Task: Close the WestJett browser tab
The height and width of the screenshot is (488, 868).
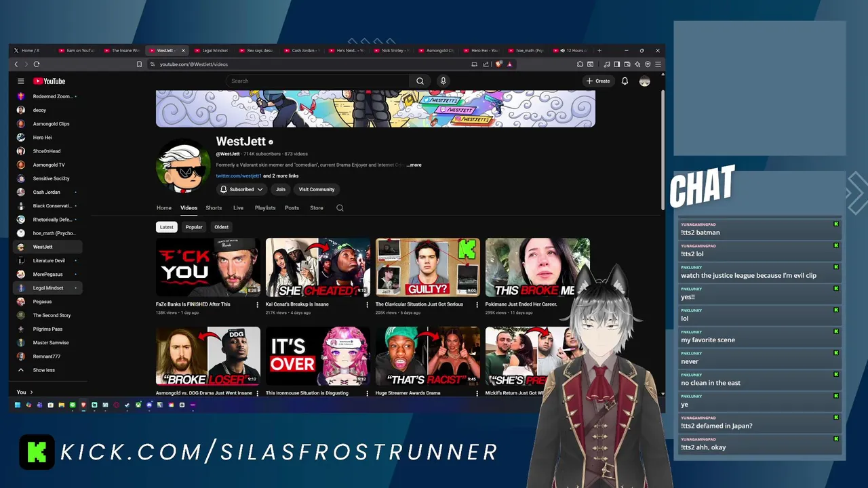Action: click(182, 50)
